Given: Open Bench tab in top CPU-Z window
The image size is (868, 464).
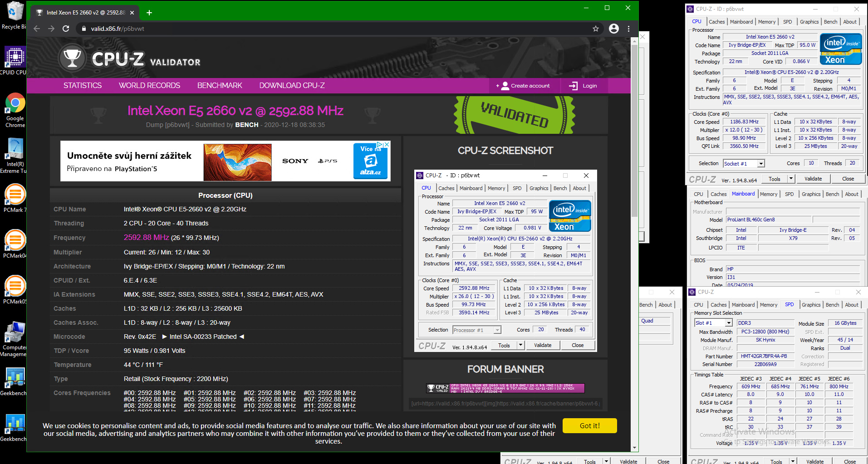Looking at the screenshot, I should pos(831,22).
